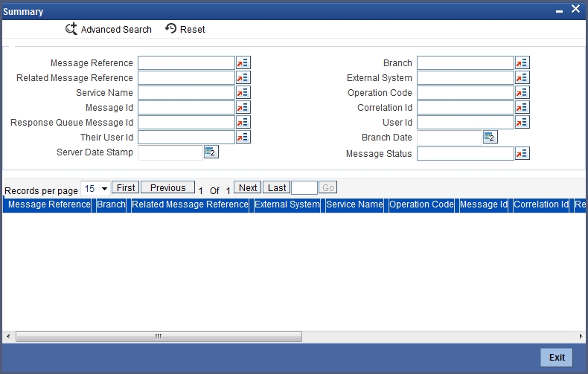
Task: Go to First page of results
Action: coord(126,187)
